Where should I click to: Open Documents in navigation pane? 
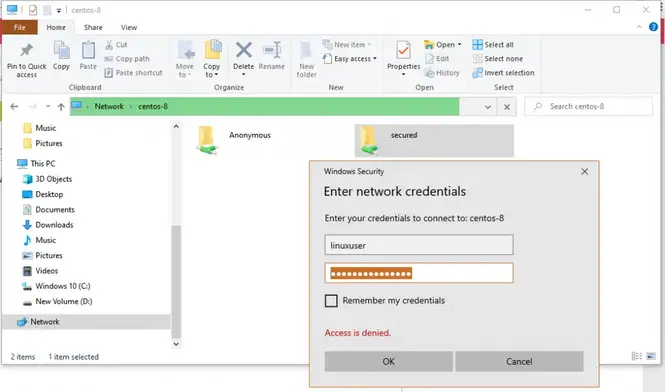click(x=48, y=210)
